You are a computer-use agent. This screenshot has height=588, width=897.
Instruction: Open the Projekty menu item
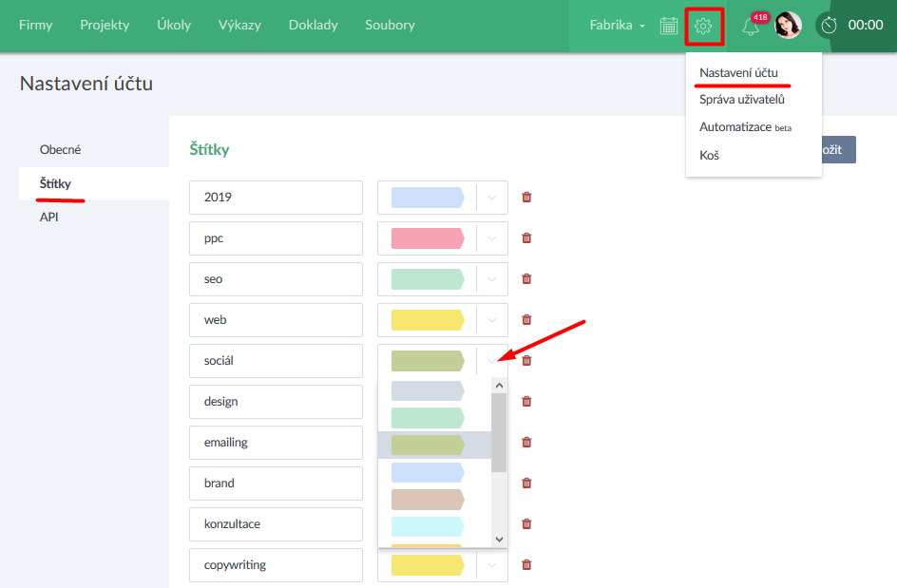tap(105, 26)
